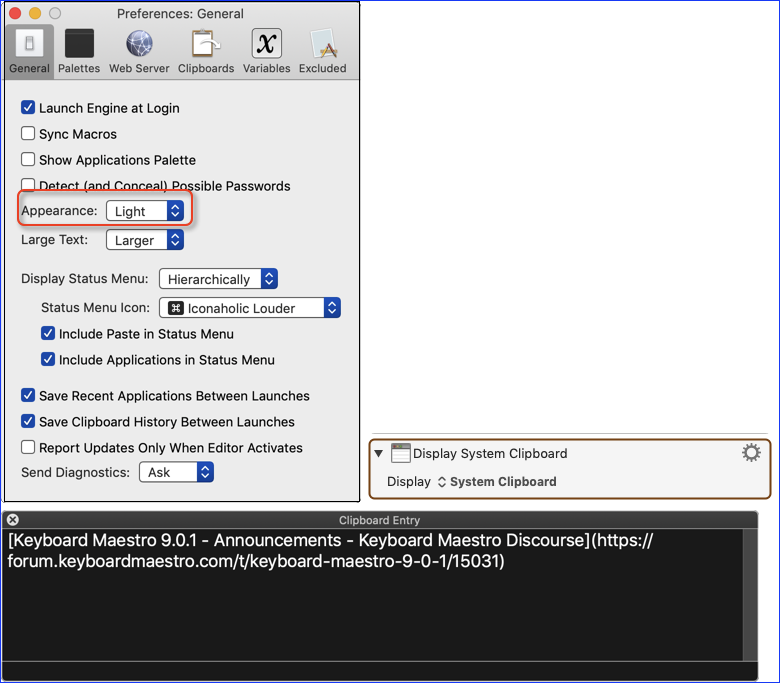Viewport: 780px width, 683px height.
Task: Toggle Include Paste in Status Menu
Action: coord(48,333)
